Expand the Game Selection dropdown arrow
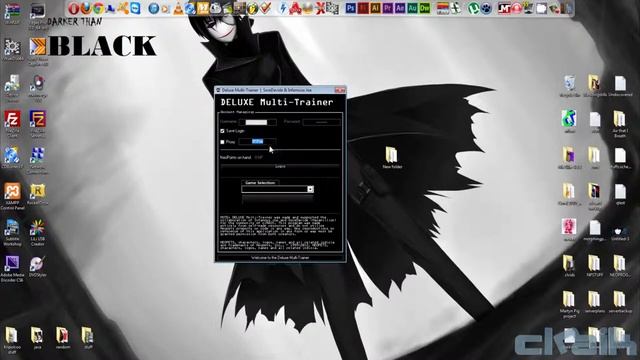The image size is (640, 360). tap(311, 189)
